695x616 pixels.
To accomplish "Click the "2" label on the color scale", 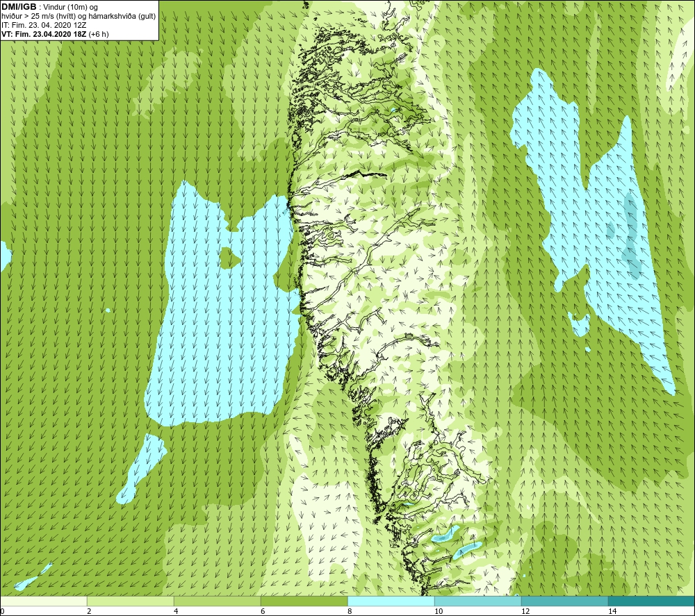I will pyautogui.click(x=89, y=611).
